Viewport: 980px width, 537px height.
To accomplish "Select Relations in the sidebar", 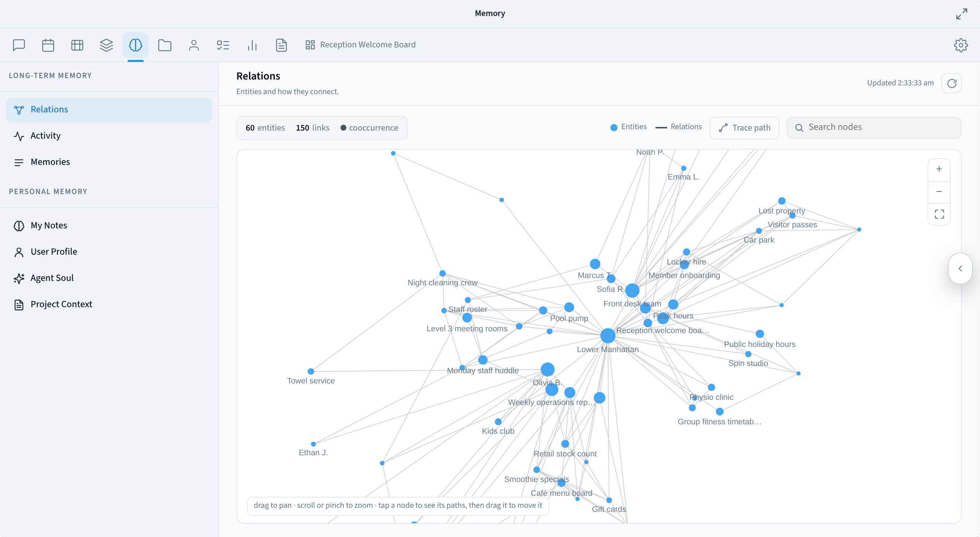I will click(109, 109).
